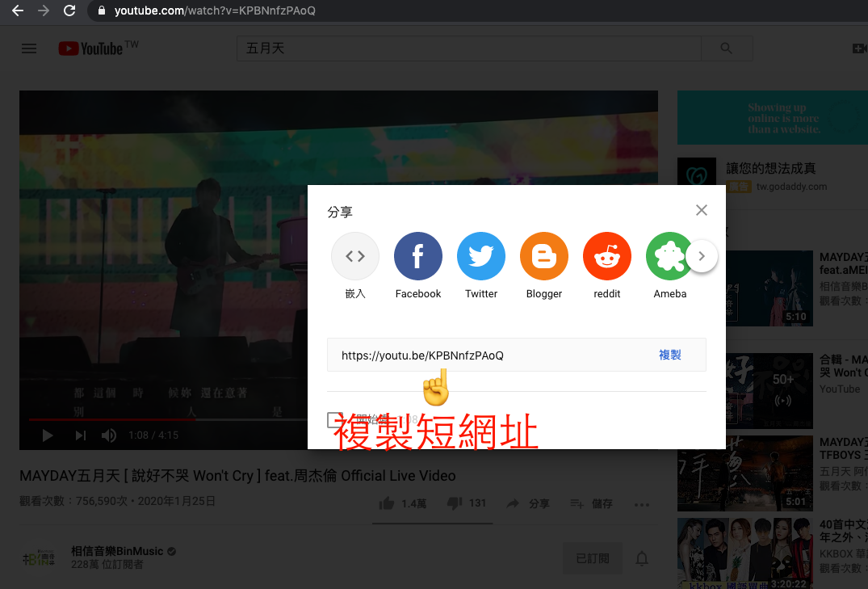Go back with the browser back arrow
This screenshot has height=589, width=868.
[18, 11]
